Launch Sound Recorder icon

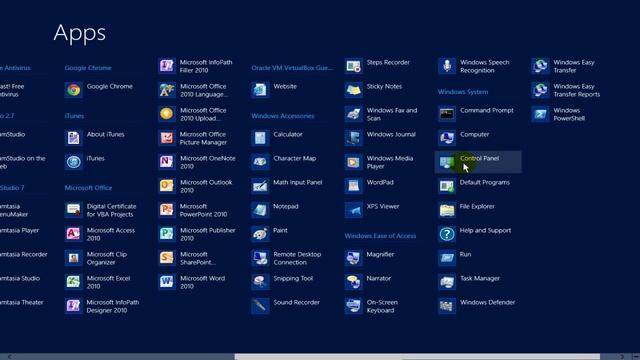[260, 306]
